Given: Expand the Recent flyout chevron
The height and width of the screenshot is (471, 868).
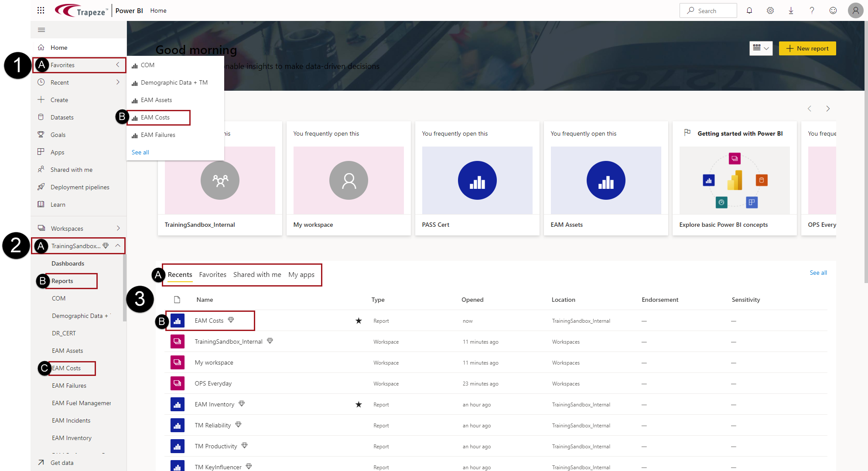Looking at the screenshot, I should [x=118, y=82].
